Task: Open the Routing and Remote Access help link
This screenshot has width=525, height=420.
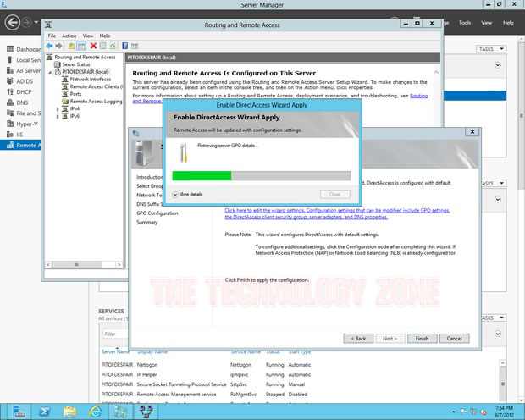Action: 418,96
